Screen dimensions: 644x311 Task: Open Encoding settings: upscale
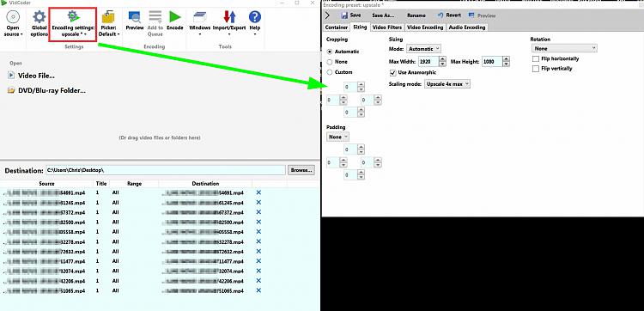(73, 24)
